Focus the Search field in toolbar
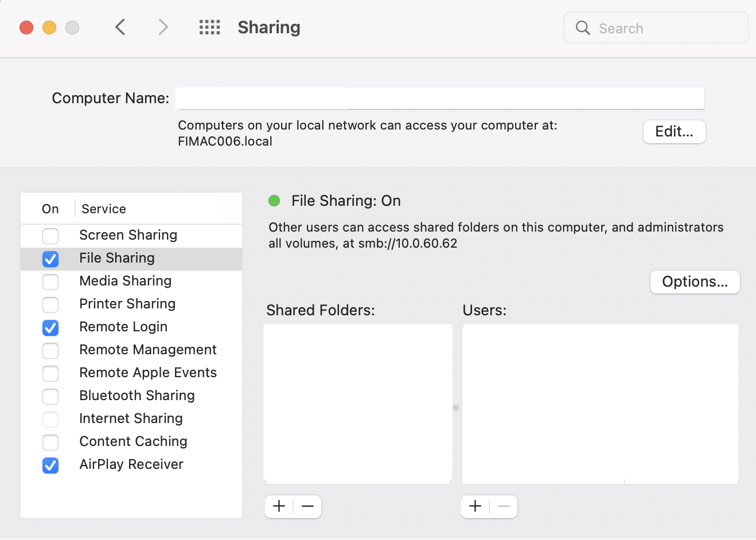 tap(665, 28)
